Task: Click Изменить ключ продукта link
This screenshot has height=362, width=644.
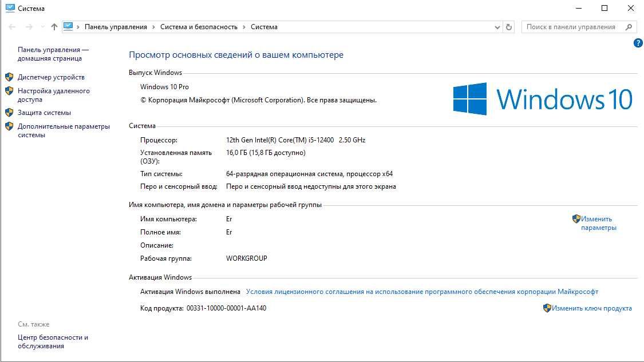Action: tap(591, 308)
